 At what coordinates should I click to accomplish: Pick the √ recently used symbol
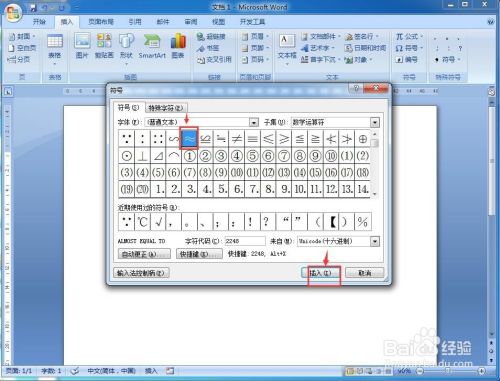click(158, 222)
